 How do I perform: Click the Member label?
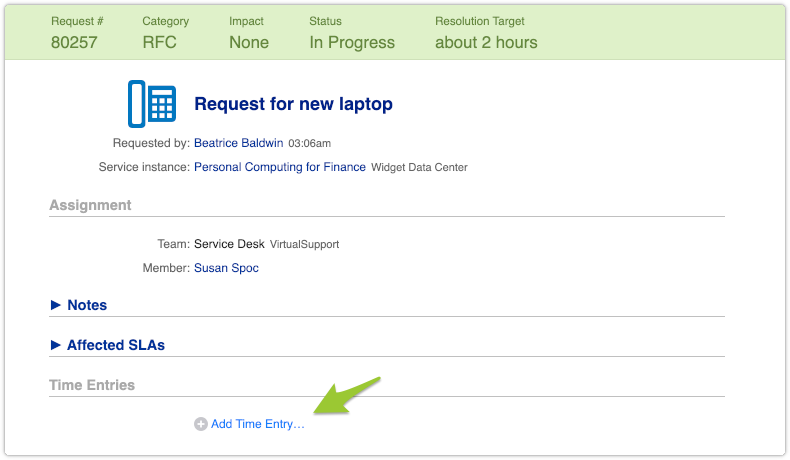[166, 268]
